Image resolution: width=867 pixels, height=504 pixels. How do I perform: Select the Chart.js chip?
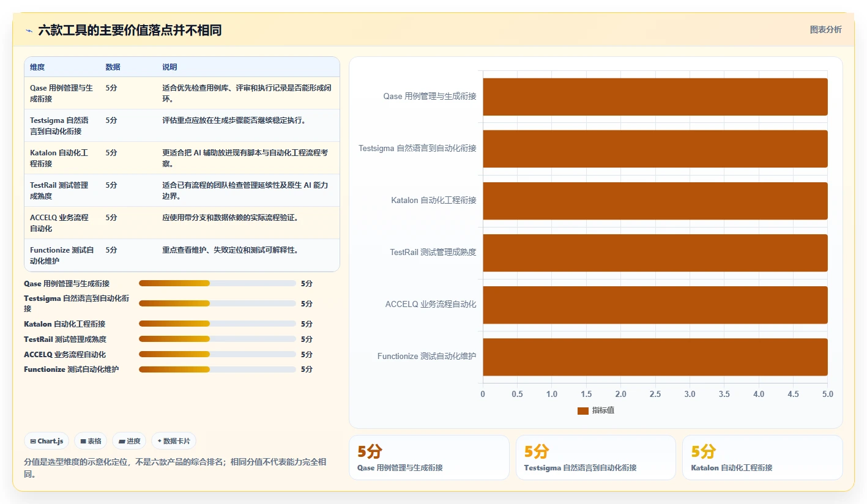click(47, 441)
